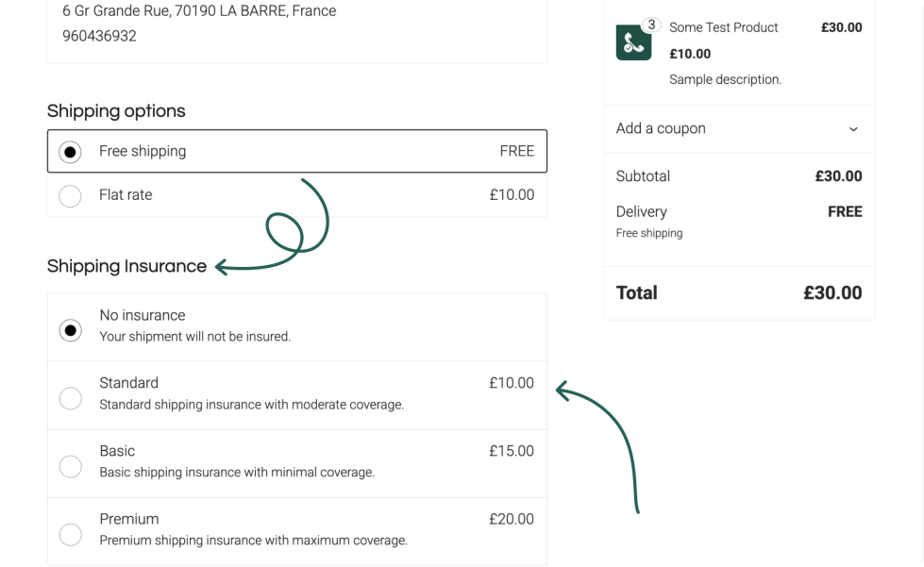Select the Flat rate radio button
Screen dimensions: 924x567
coord(70,196)
